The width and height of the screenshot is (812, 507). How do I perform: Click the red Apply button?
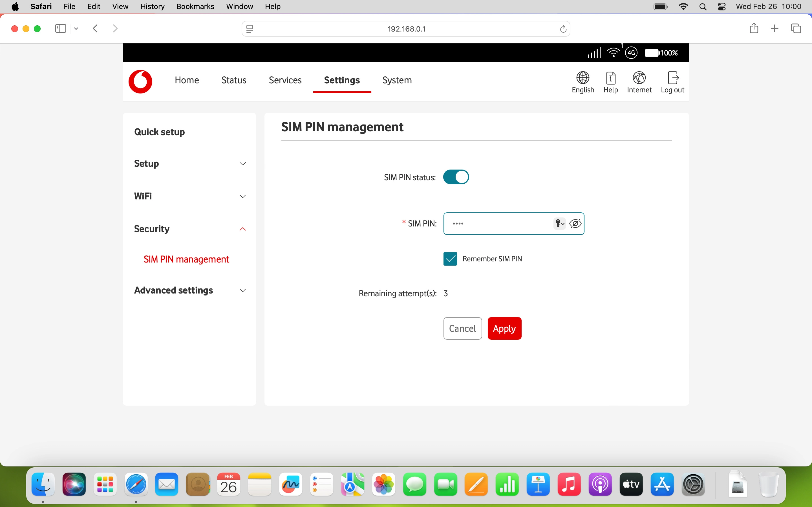coord(504,328)
